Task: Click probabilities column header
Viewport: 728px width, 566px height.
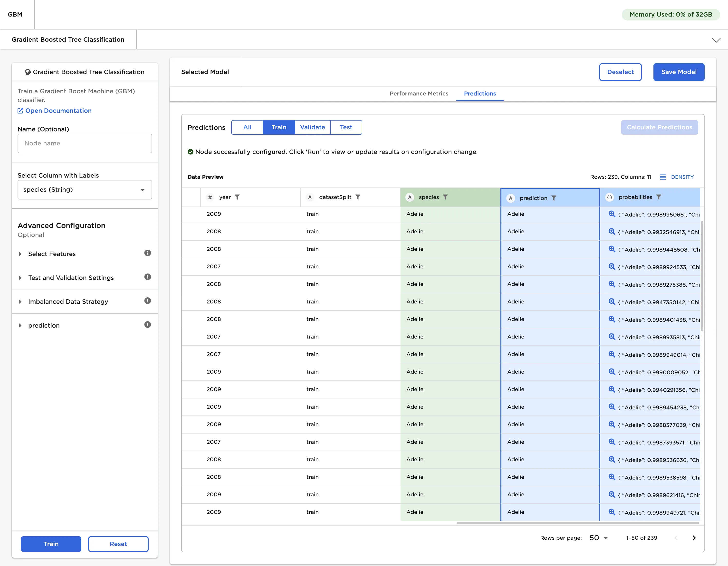Action: (x=650, y=197)
